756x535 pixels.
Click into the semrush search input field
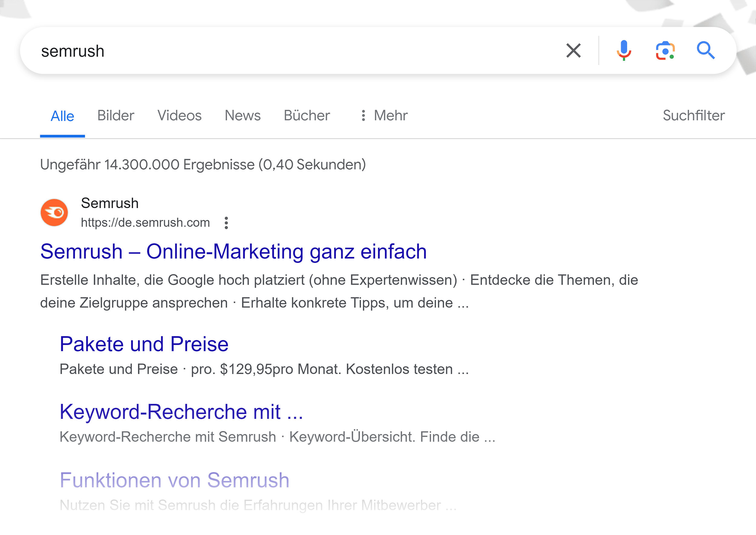pos(263,51)
